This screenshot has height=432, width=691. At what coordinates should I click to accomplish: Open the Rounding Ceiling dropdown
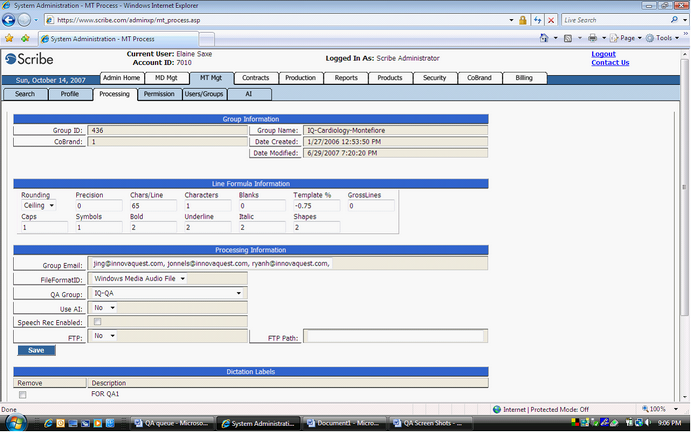[x=38, y=205]
